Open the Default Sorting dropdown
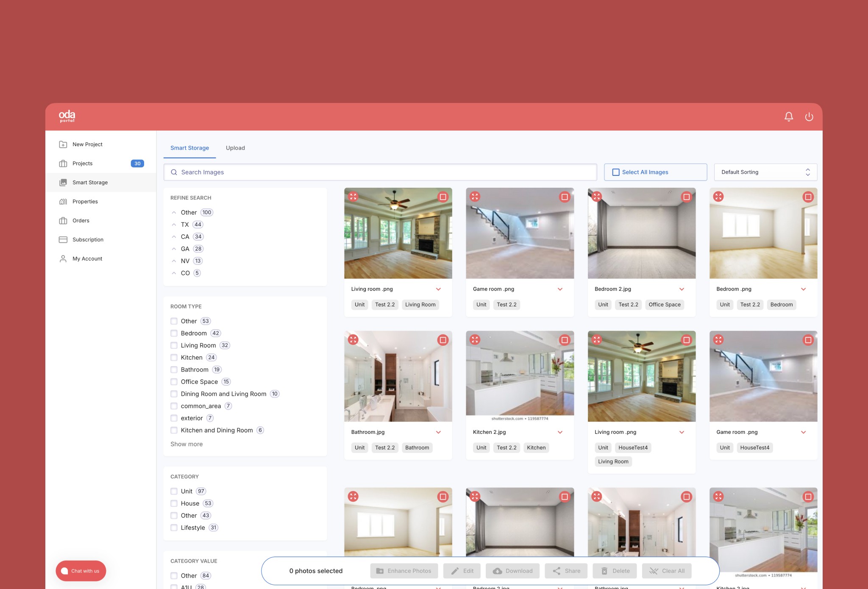 click(765, 172)
